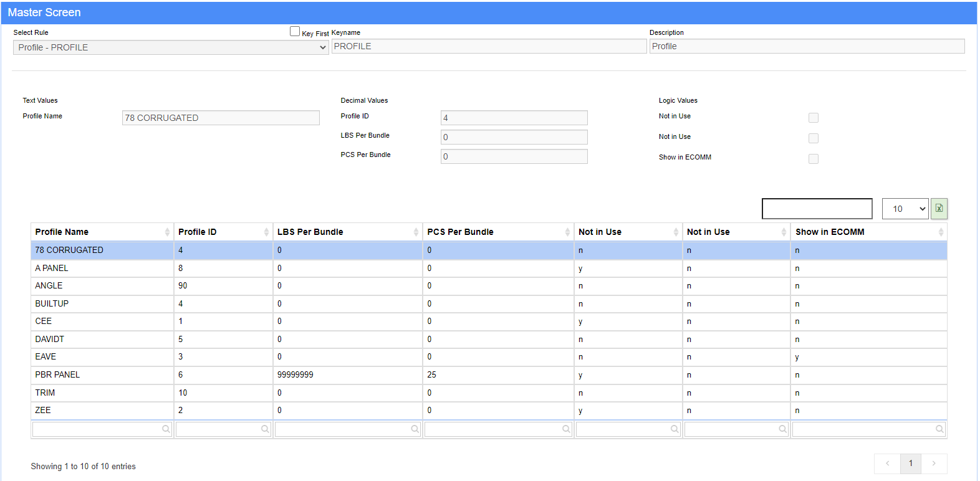980x481 pixels.
Task: Click the LBS Per Bundle input field
Action: click(514, 137)
